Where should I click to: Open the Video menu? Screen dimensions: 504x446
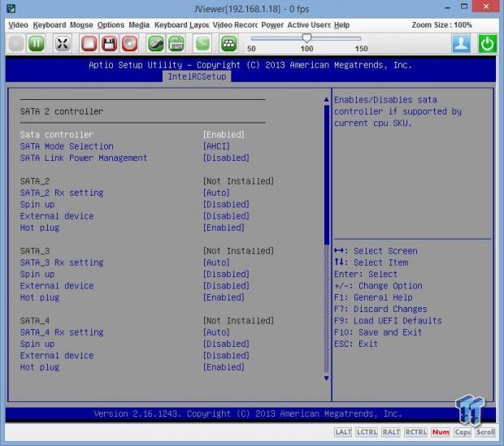pyautogui.click(x=18, y=25)
